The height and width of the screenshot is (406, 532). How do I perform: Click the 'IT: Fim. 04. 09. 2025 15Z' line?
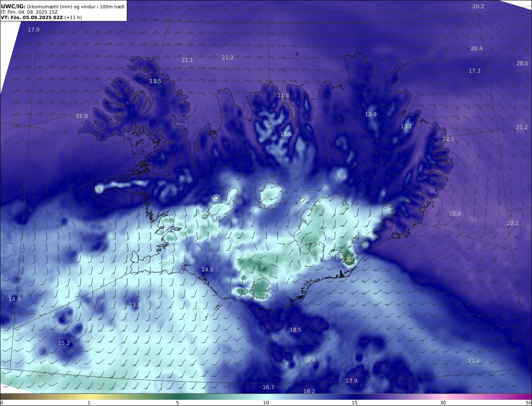[x=29, y=12]
